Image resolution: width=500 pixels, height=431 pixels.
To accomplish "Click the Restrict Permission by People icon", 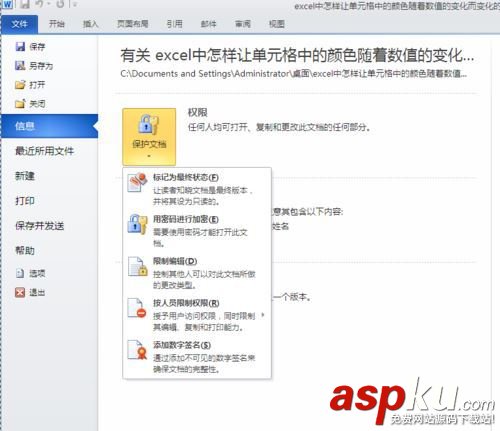I will pyautogui.click(x=137, y=308).
